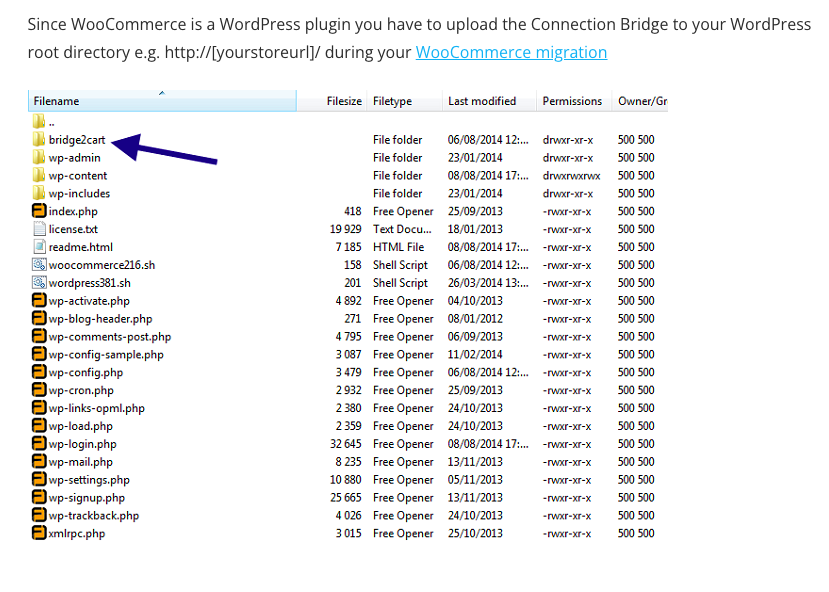829x592 pixels.
Task: Select the wp-comments-post.php file name
Action: tap(110, 337)
